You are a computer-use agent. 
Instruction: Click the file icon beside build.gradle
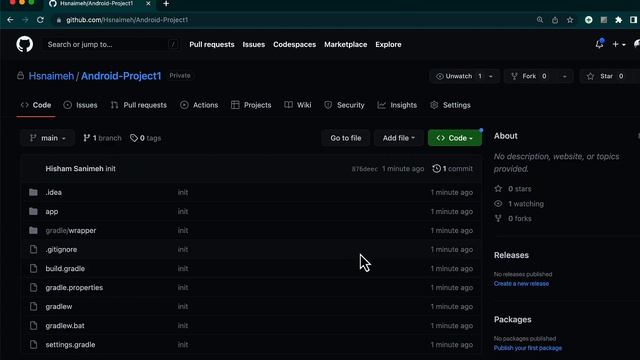(33, 268)
